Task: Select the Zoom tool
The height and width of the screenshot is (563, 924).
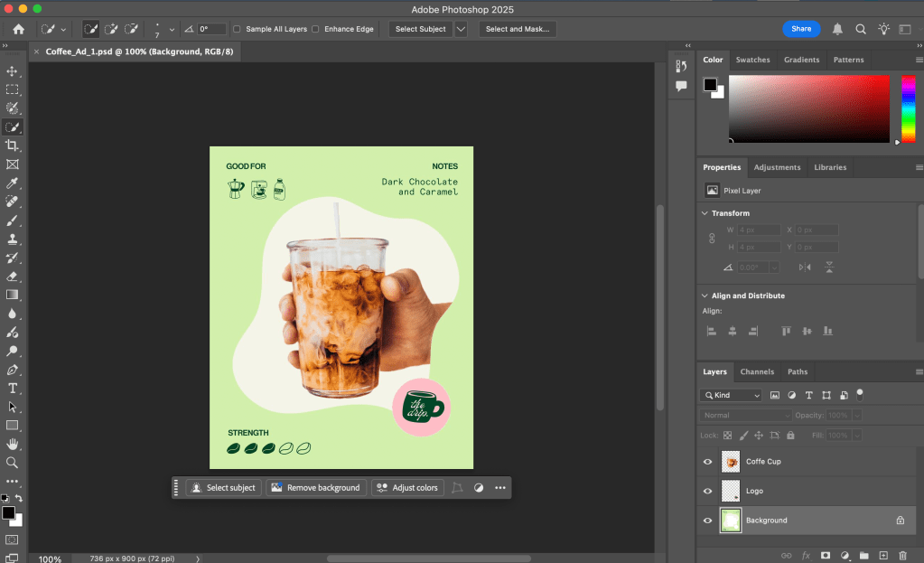Action: point(13,463)
